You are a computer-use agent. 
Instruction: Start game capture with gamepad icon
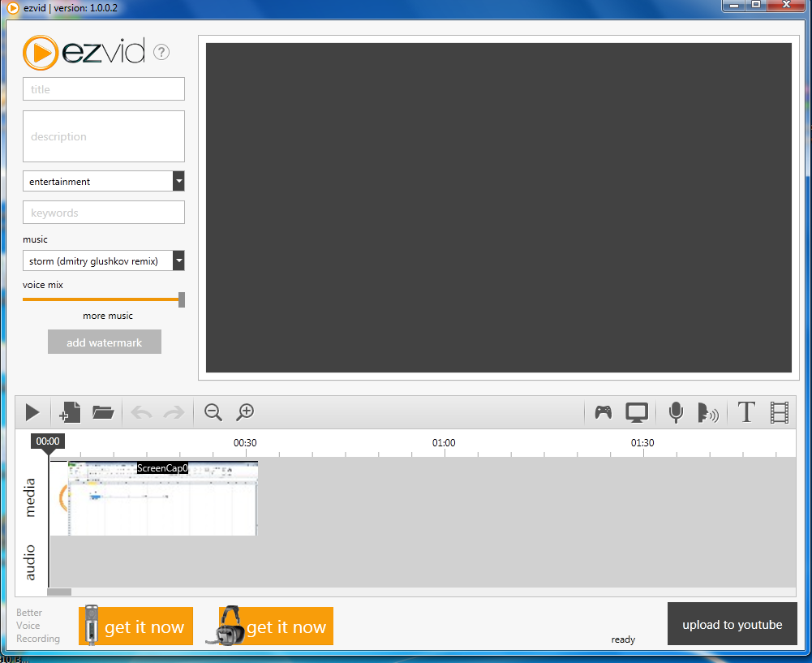pos(604,412)
